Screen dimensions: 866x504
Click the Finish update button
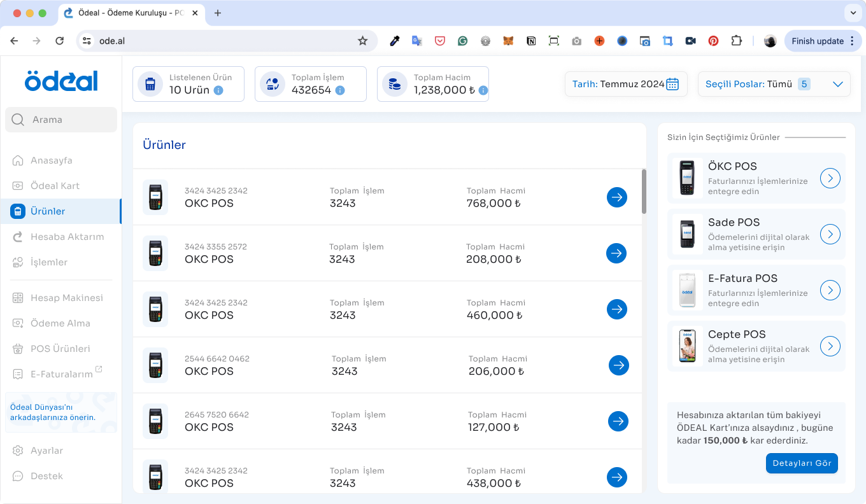pos(823,41)
